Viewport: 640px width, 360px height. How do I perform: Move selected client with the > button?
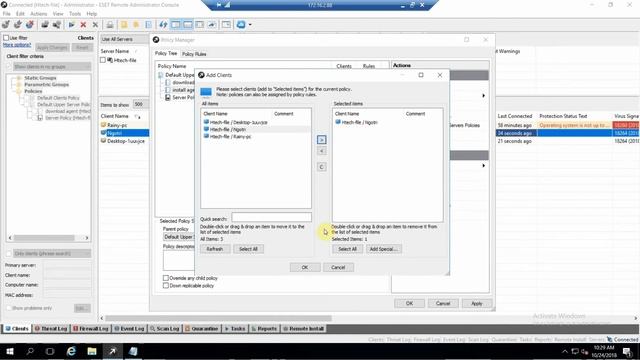(x=322, y=140)
